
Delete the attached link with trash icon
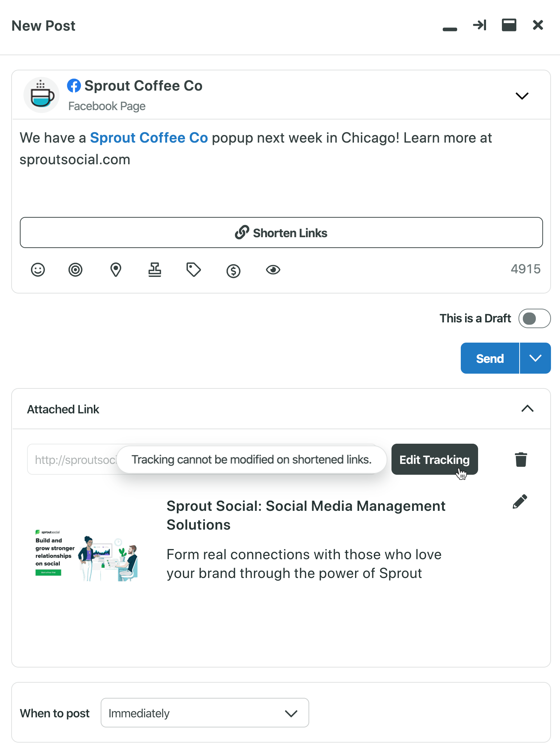(521, 459)
